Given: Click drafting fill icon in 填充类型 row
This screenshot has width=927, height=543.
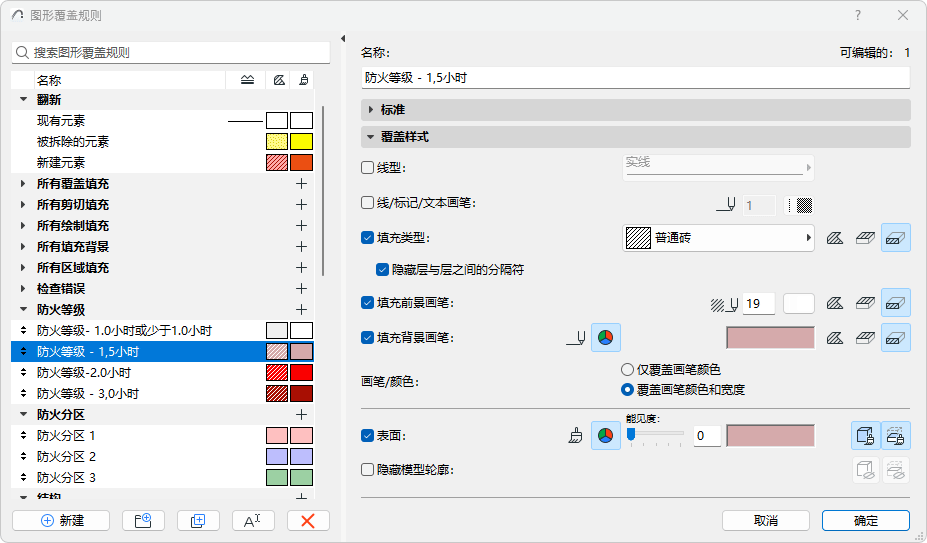Looking at the screenshot, I should coord(835,238).
